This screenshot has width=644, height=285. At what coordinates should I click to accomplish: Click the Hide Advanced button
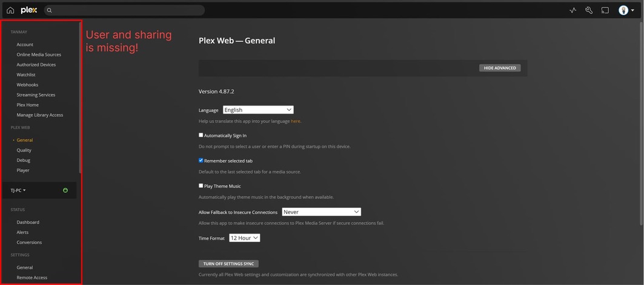point(500,68)
